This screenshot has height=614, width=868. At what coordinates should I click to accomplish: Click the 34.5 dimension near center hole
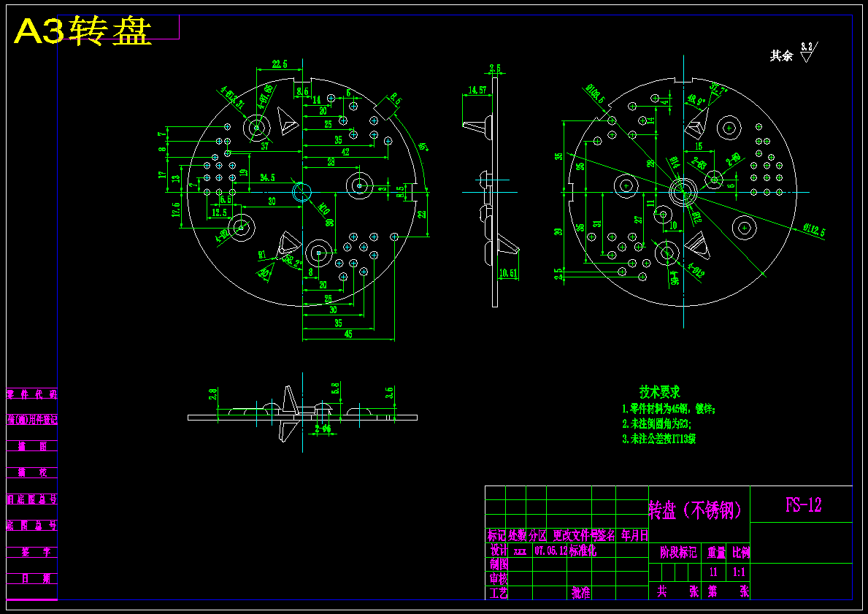click(x=267, y=178)
